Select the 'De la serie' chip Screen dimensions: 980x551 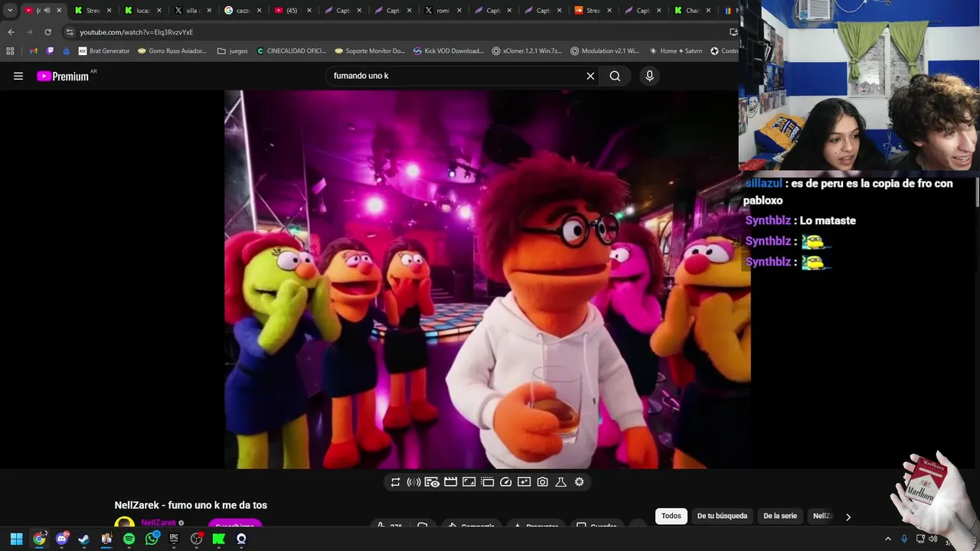(780, 516)
